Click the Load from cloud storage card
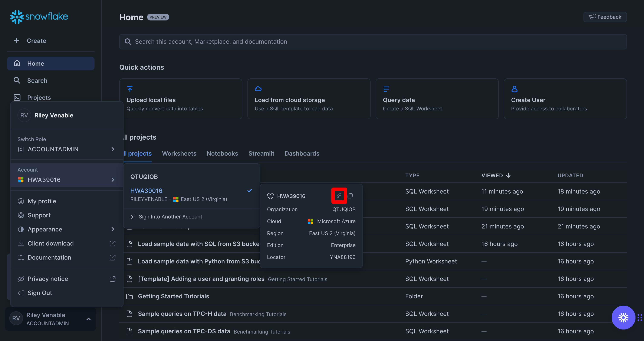This screenshot has height=341, width=644. tap(309, 99)
